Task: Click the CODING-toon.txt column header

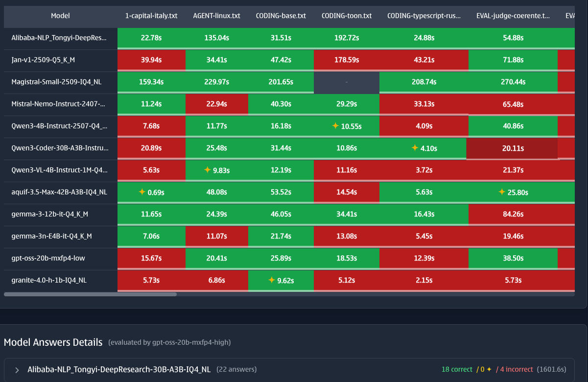Action: click(x=346, y=16)
